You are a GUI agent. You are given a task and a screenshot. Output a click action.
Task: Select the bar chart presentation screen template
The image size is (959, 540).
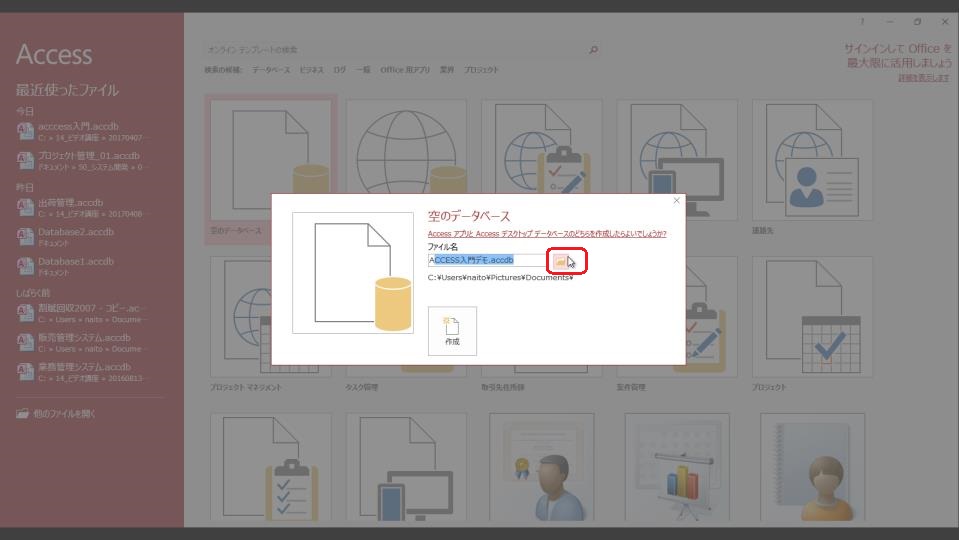[677, 467]
